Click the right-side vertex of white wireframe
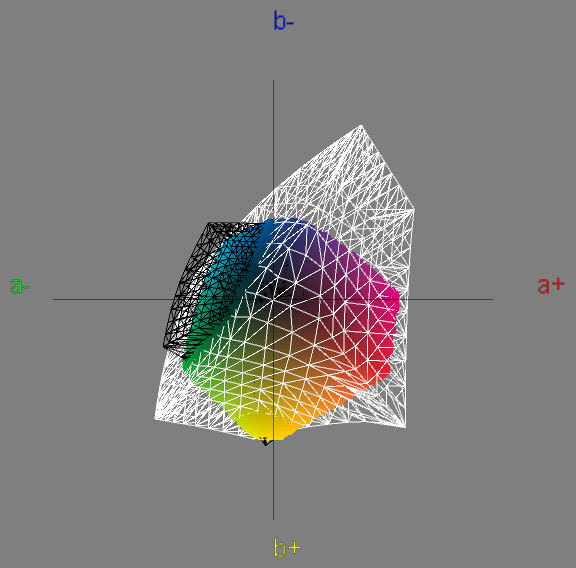The height and width of the screenshot is (568, 576). coord(414,209)
